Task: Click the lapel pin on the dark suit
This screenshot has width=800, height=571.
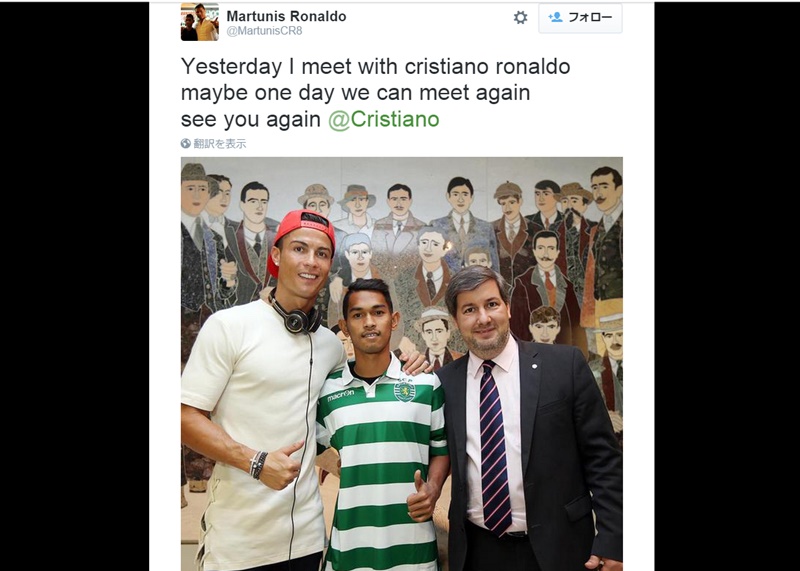Action: point(534,365)
